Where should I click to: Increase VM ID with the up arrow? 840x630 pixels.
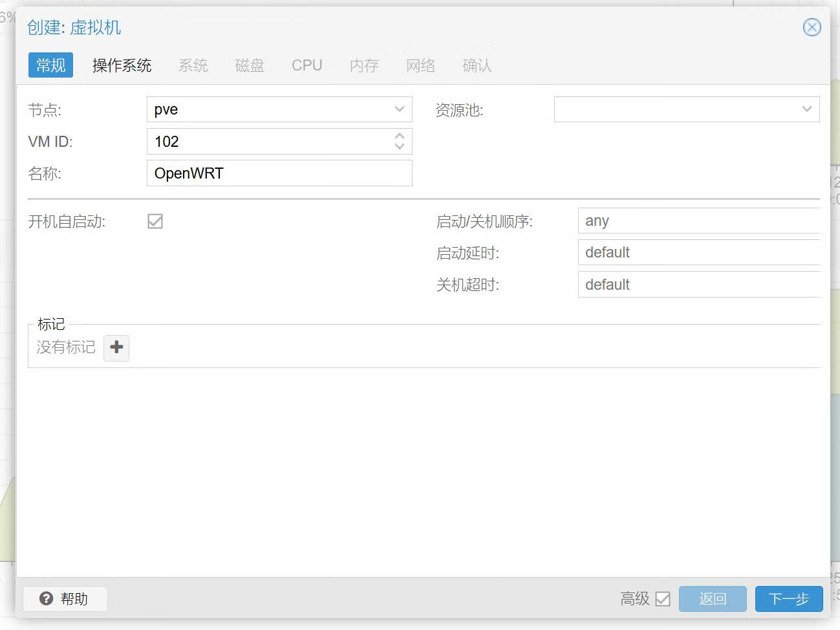400,136
